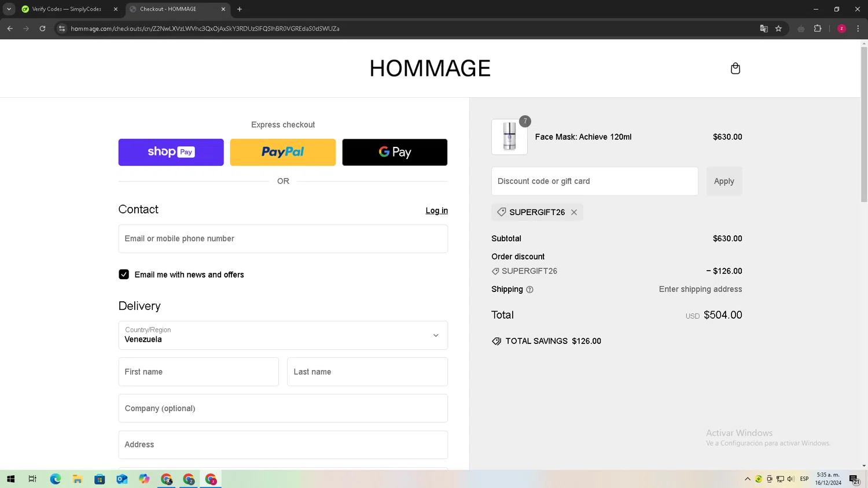The height and width of the screenshot is (488, 868).
Task: Choose Google Pay express checkout
Action: pyautogui.click(x=395, y=152)
